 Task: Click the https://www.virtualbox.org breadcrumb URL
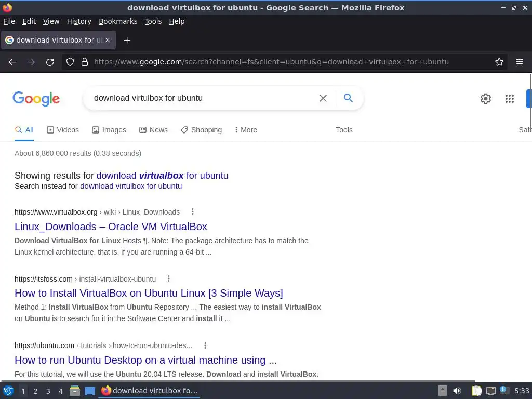tap(56, 212)
